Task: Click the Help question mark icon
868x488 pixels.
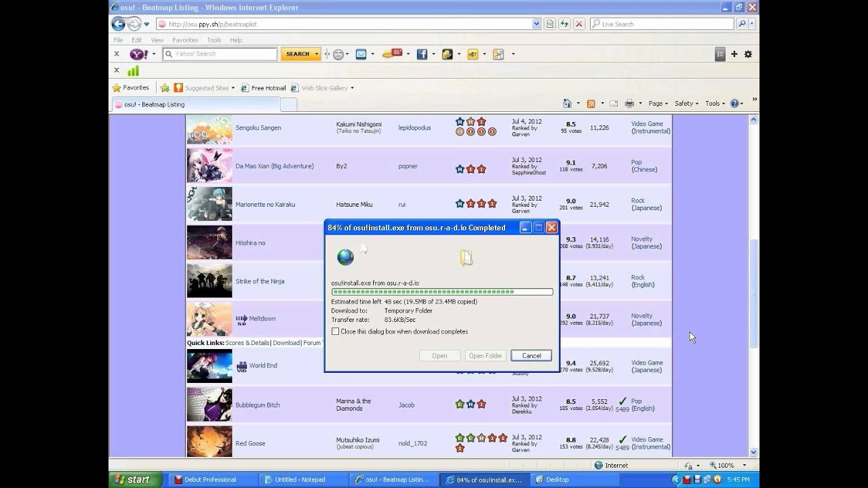Action: tap(734, 104)
